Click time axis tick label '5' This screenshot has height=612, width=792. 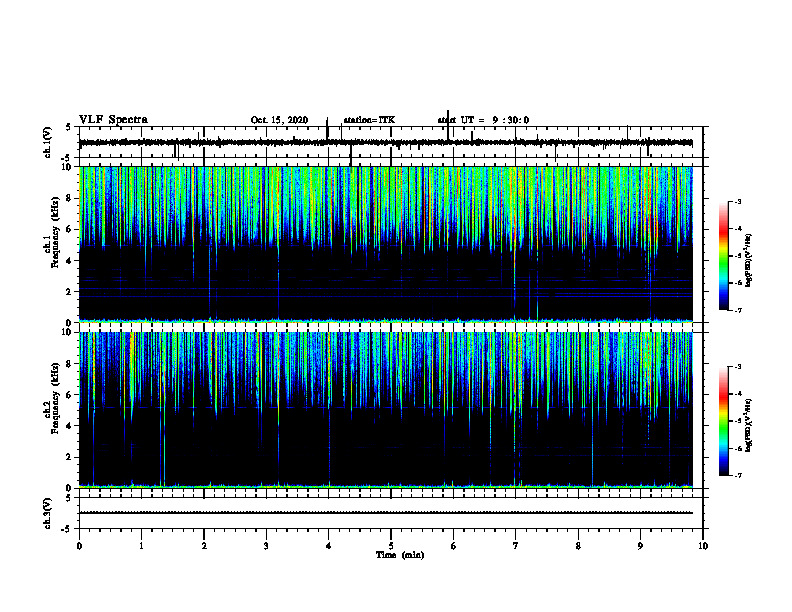click(391, 546)
